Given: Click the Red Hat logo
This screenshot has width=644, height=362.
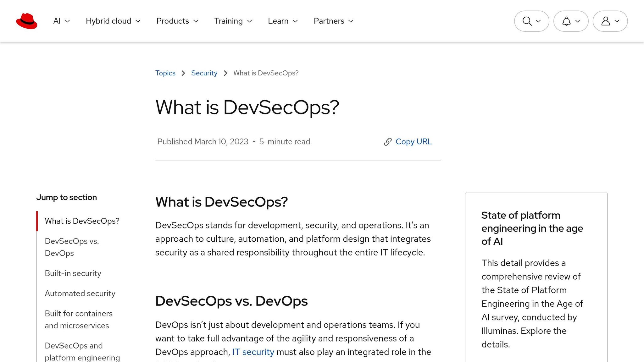Looking at the screenshot, I should pyautogui.click(x=27, y=21).
